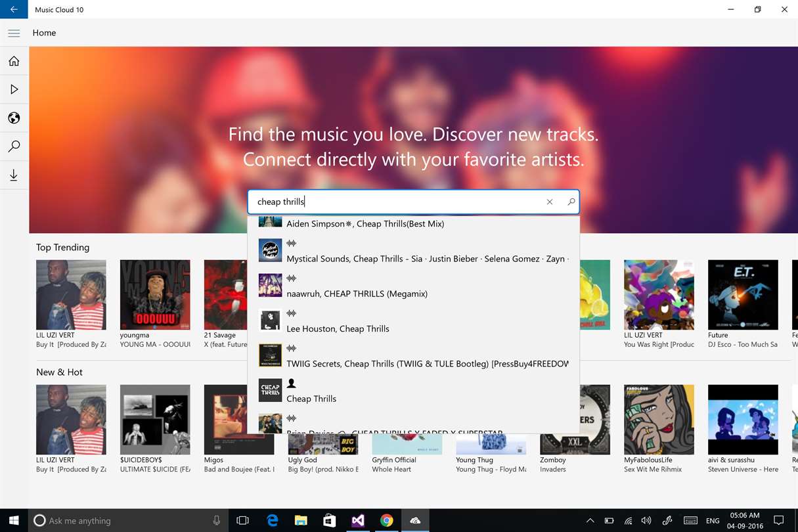Choose naawruh CHEAP THRILLS Megamix suggestion
Image resolution: width=798 pixels, height=532 pixels.
[414, 286]
